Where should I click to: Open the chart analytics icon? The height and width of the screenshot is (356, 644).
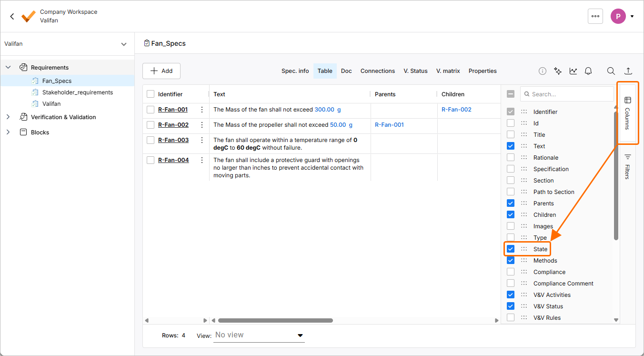[x=573, y=71]
